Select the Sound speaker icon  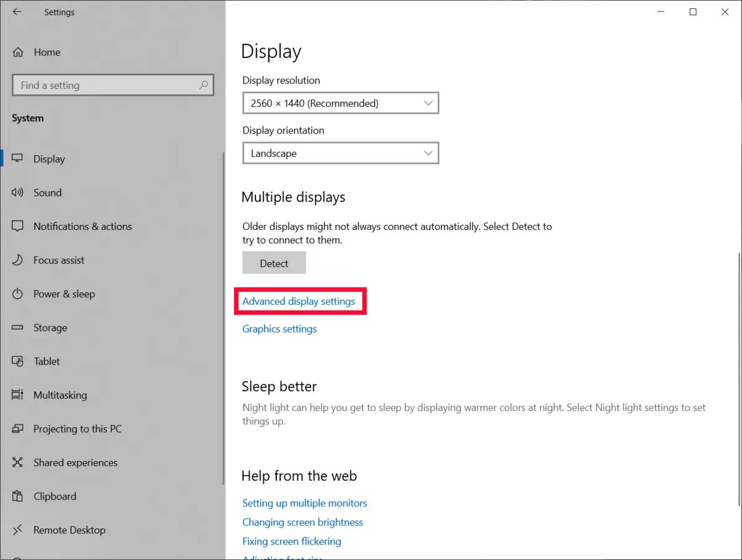(18, 193)
